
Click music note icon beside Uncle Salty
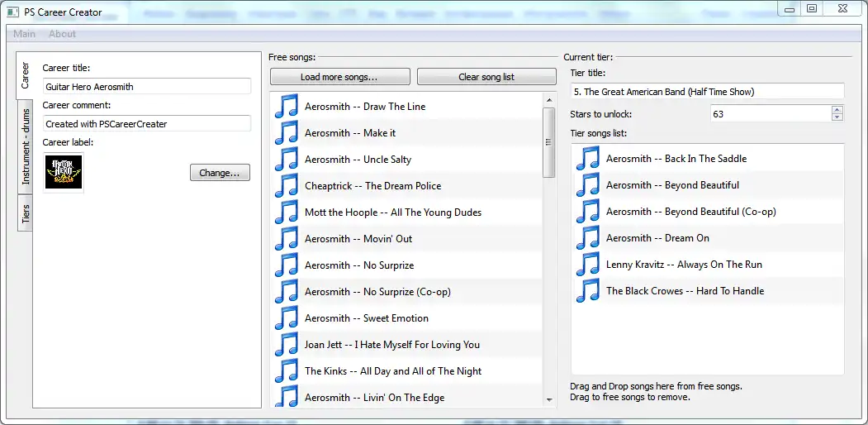pos(287,160)
